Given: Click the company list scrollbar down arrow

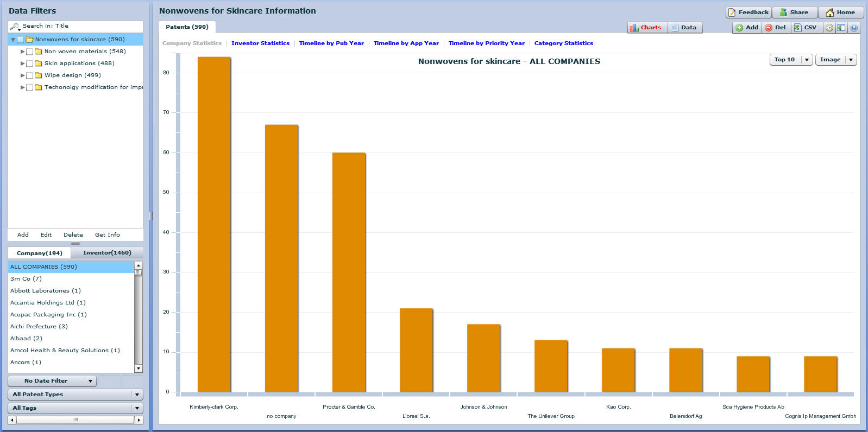Looking at the screenshot, I should (x=139, y=369).
